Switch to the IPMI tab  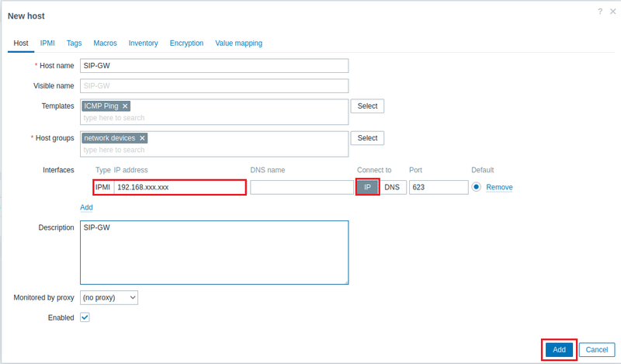[47, 43]
